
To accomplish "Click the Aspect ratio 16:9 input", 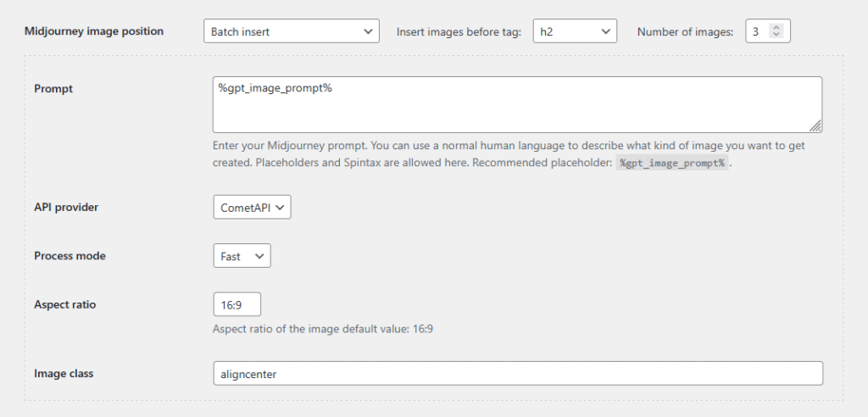I will coord(236,304).
